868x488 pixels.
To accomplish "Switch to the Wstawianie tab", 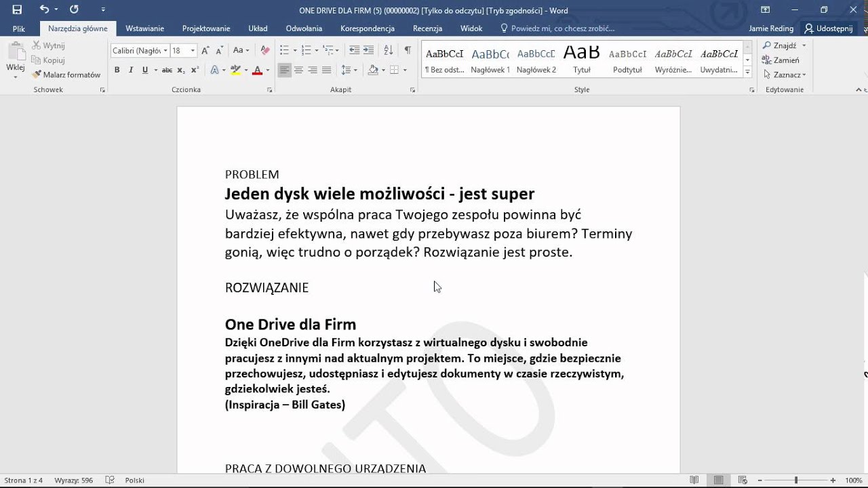I will pos(144,28).
